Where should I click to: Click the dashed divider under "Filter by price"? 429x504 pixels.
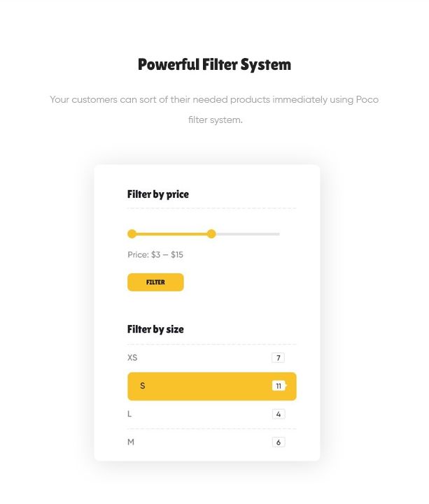click(x=211, y=208)
